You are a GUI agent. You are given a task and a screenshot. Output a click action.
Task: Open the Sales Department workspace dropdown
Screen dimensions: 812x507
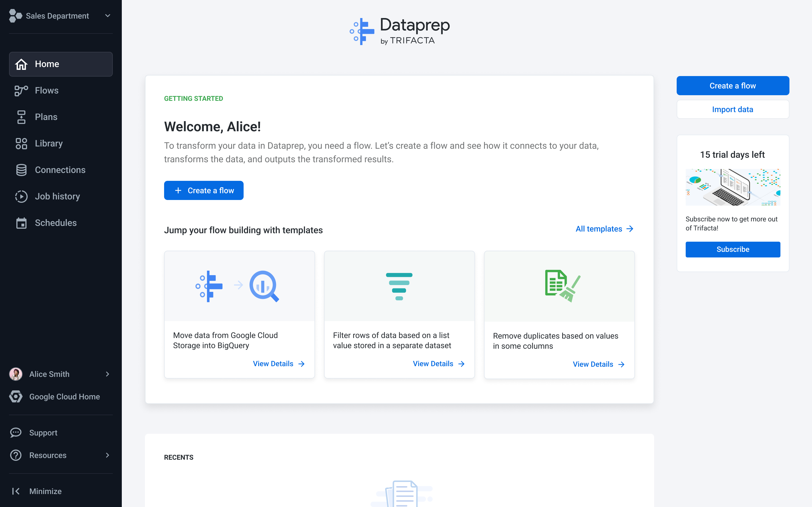pos(107,16)
